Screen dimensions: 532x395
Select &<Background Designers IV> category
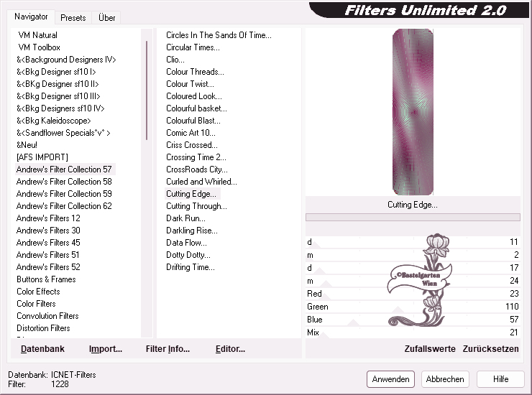coord(66,60)
